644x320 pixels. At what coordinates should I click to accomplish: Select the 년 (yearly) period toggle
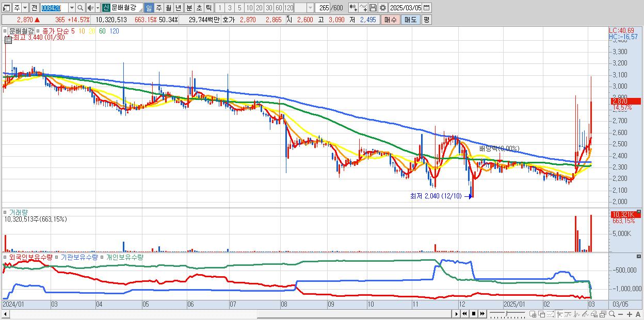[x=178, y=8]
